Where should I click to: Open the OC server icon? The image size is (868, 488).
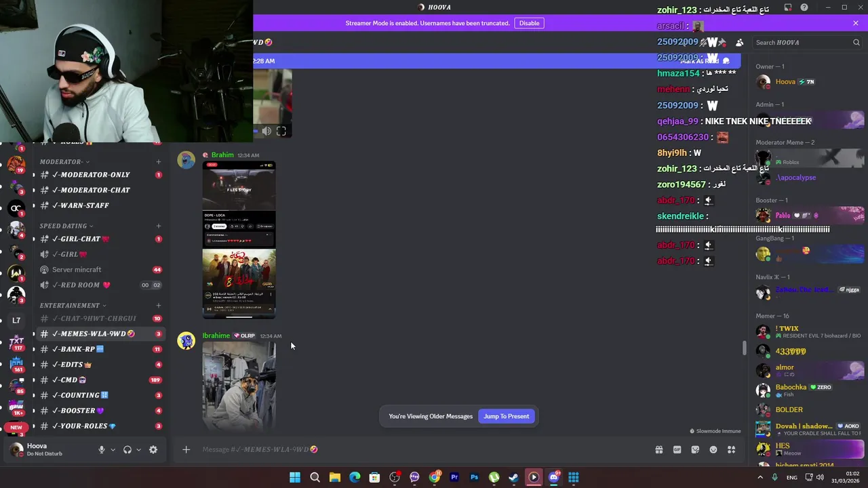(x=16, y=209)
